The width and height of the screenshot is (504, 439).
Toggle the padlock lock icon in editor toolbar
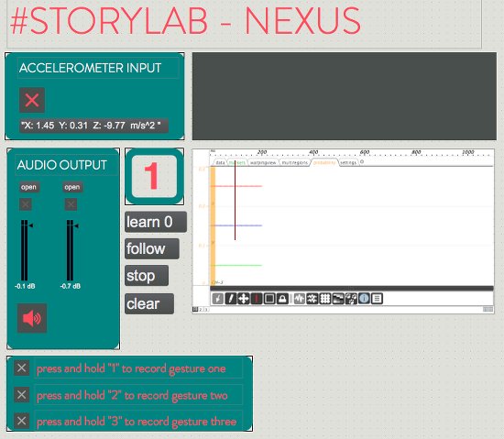(x=282, y=299)
